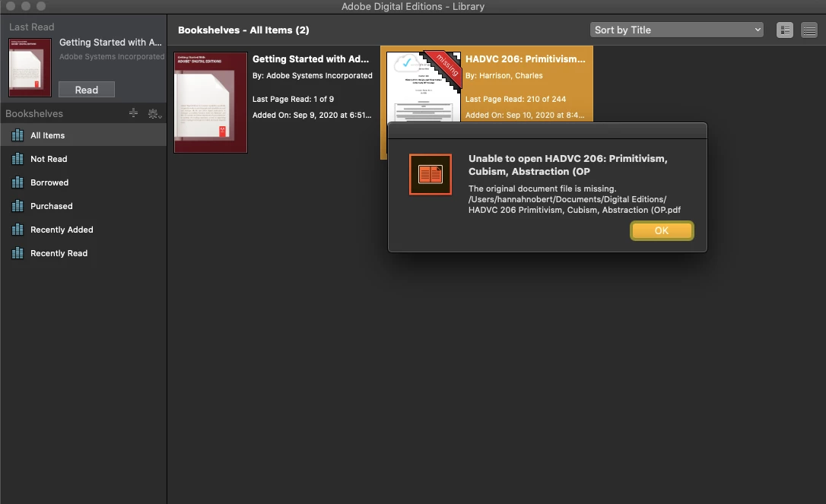
Task: Click the 'Bookshelves - All Items (2)' heading
Action: click(x=243, y=30)
